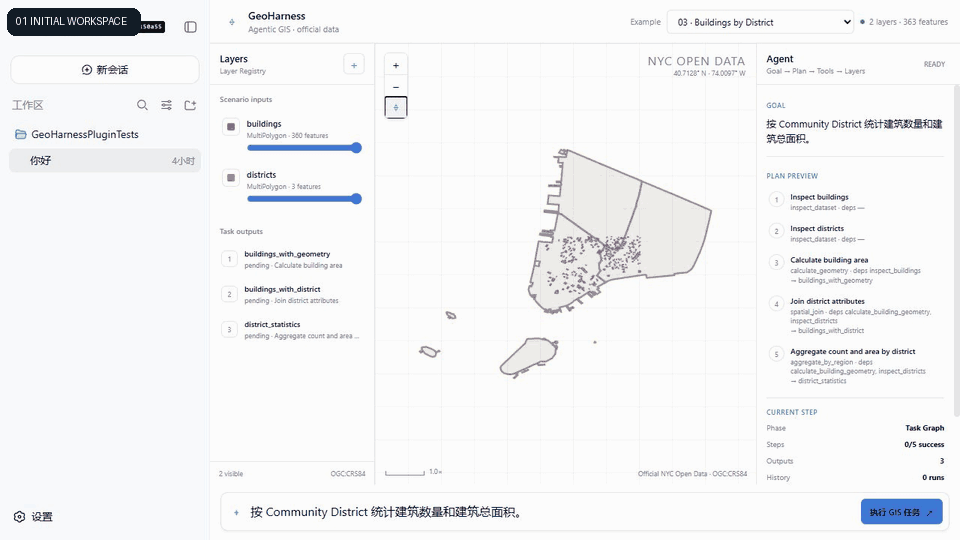Click sparkle icon in prompt bar

click(x=236, y=512)
